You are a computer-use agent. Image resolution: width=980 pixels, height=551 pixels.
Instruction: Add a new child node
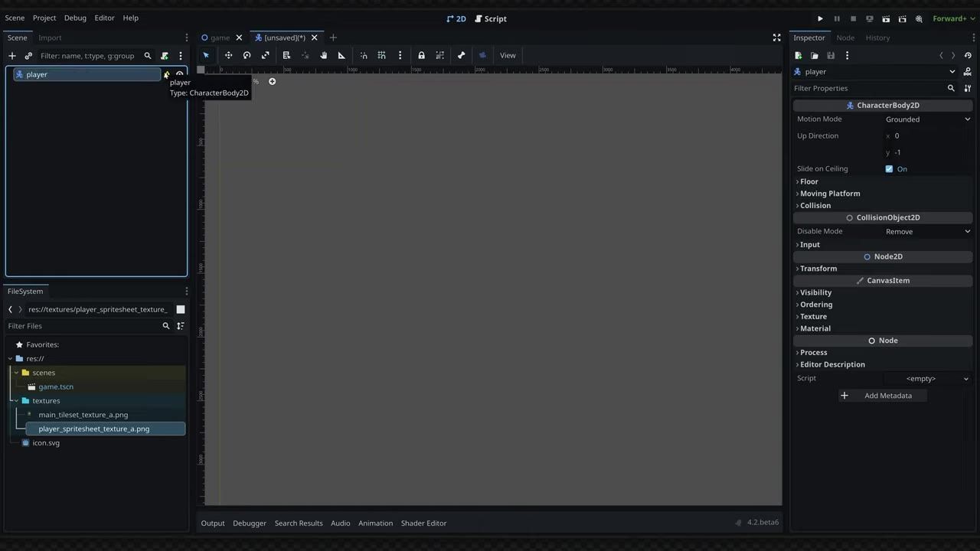12,56
